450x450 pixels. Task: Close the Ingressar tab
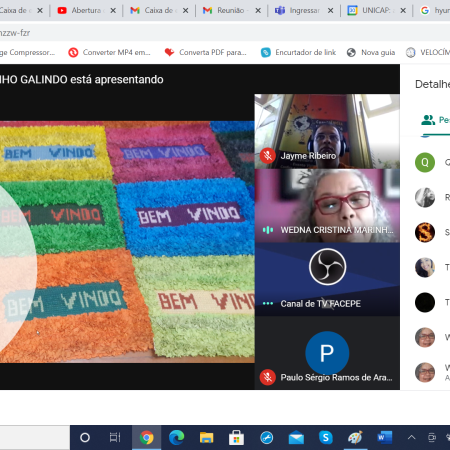tap(330, 11)
